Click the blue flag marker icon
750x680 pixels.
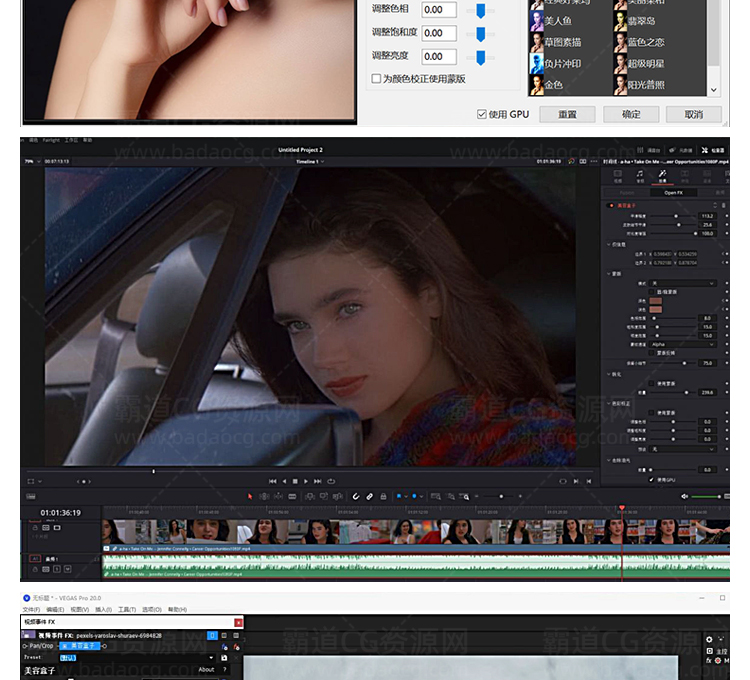pyautogui.click(x=398, y=496)
